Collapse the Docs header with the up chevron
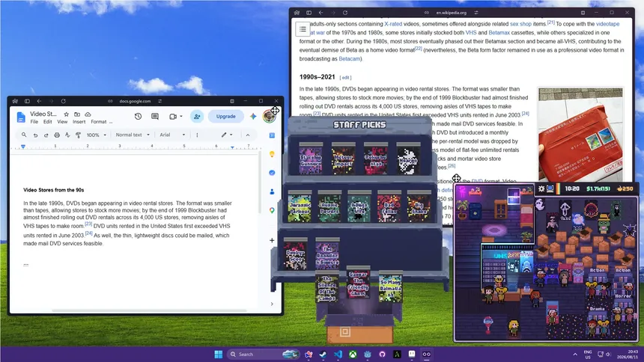This screenshot has height=362, width=644. click(248, 135)
